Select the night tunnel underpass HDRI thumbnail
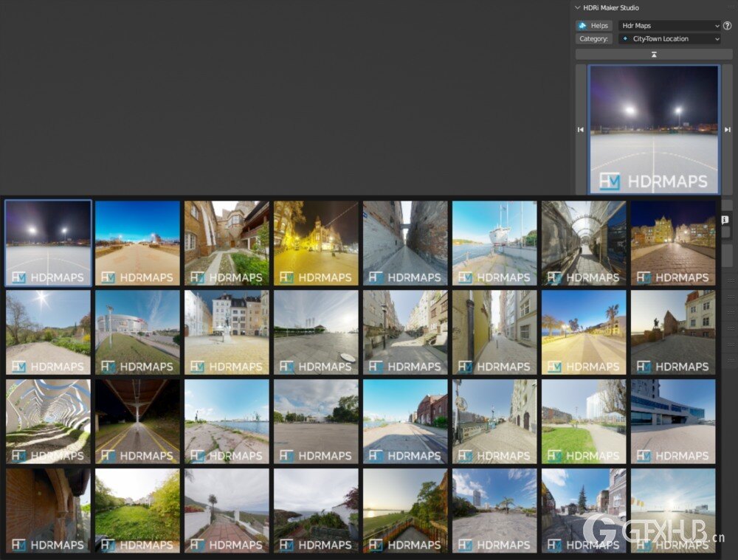Image resolution: width=738 pixels, height=560 pixels. coord(137,420)
